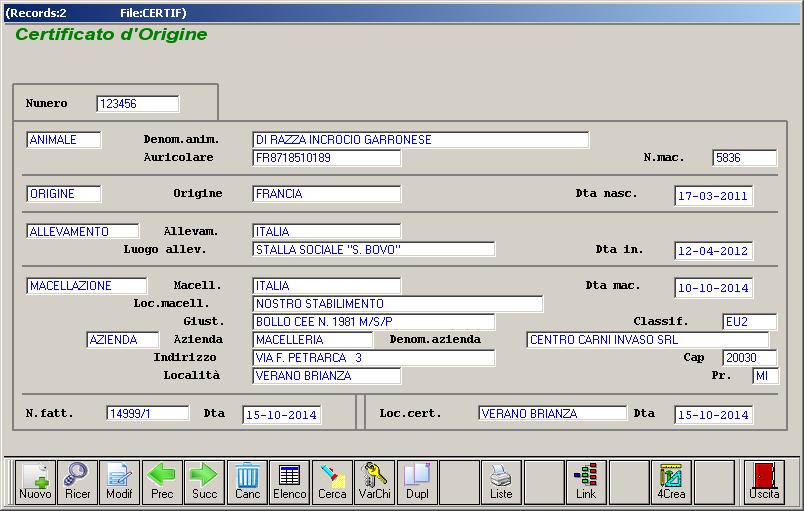
Task: Select the Località field VERANO BRIANZA
Action: click(326, 375)
